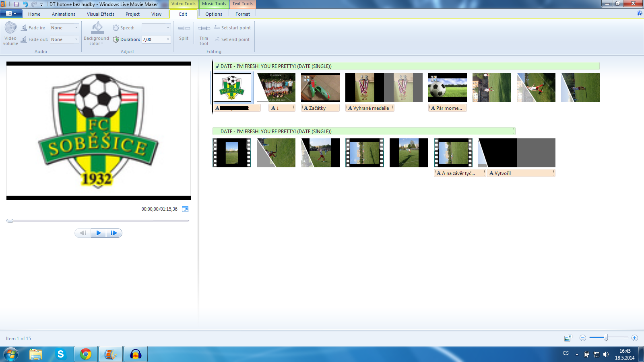Change thumbnail size icon in status bar
Image resolution: width=644 pixels, height=362 pixels.
pos(568,338)
